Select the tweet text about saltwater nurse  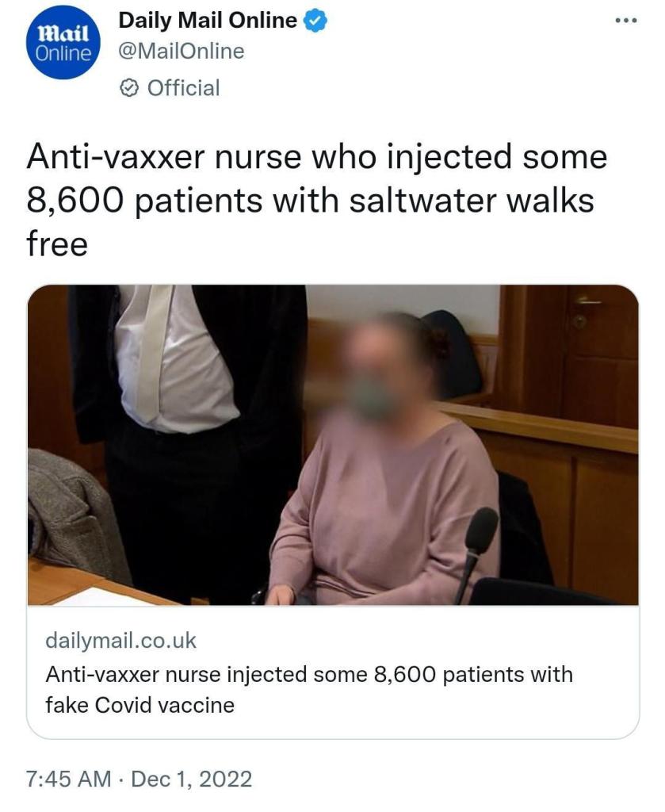pos(316,200)
